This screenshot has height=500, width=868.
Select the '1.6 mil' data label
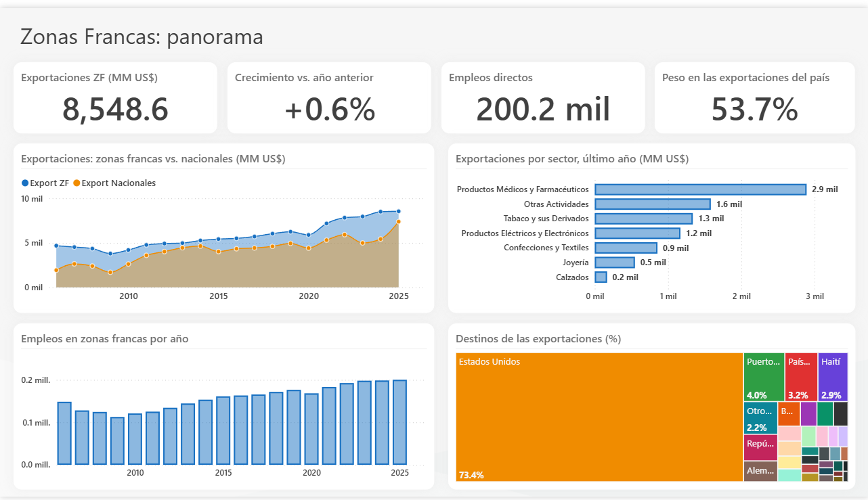pos(729,204)
